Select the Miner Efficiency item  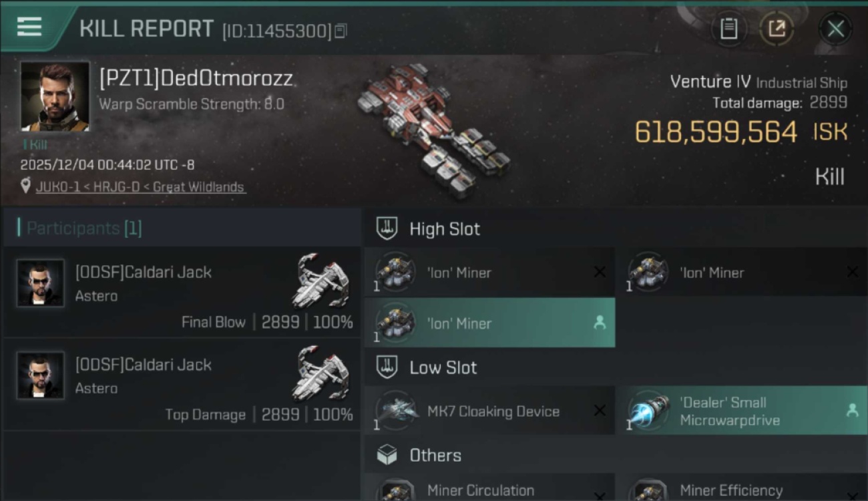[742, 488]
